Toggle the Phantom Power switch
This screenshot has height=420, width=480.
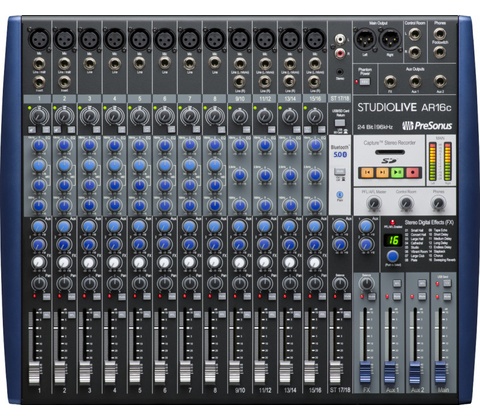tap(365, 81)
